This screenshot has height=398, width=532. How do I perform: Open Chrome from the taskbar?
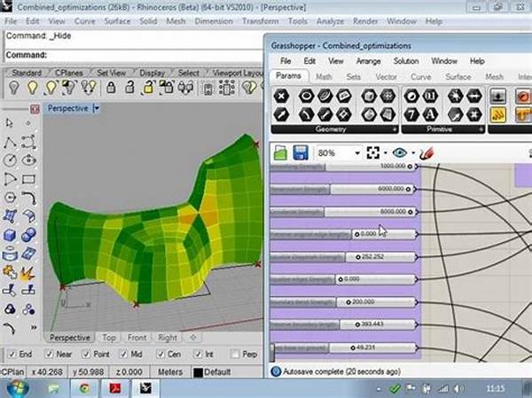(84, 388)
